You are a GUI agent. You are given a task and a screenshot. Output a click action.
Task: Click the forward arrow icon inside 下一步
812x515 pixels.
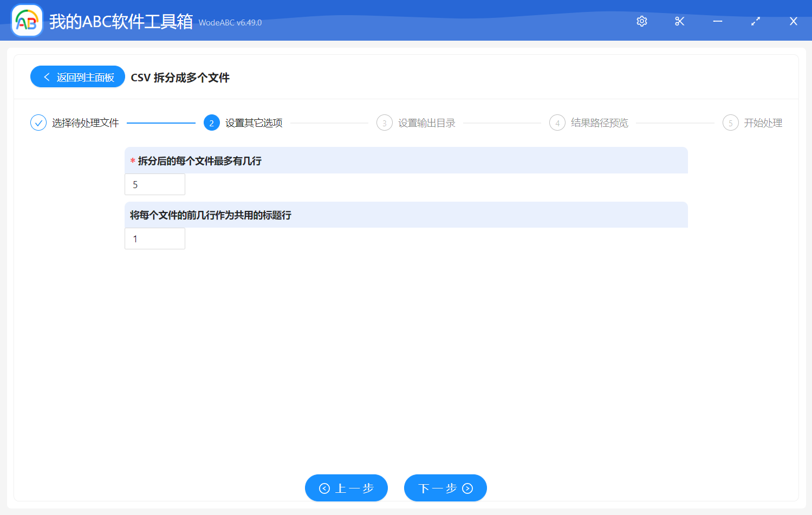point(466,488)
